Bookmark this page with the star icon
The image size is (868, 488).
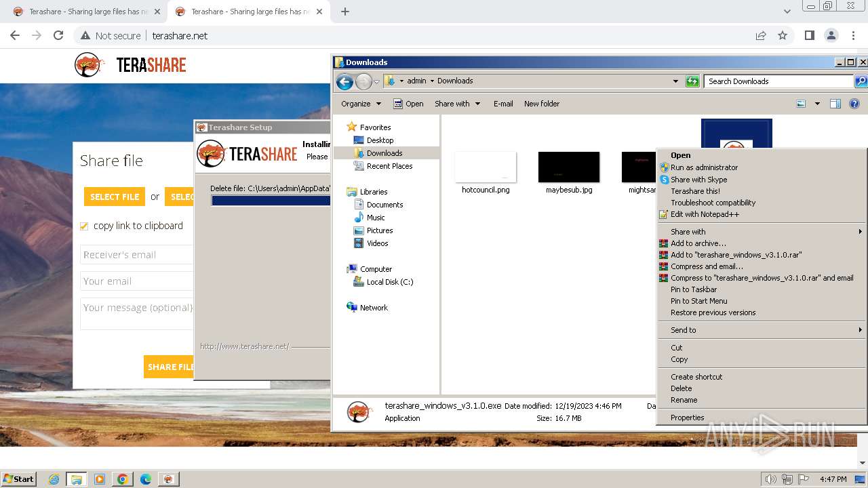pos(783,35)
